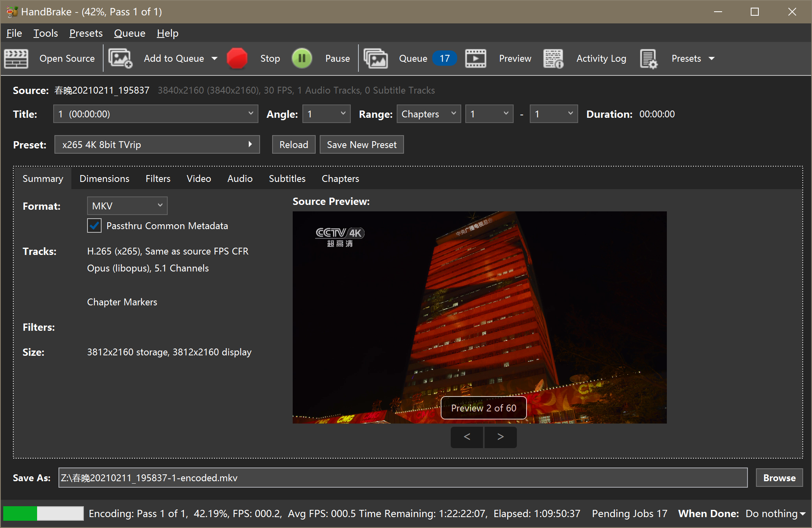Expand the Add to Queue dropdown arrow
812x528 pixels.
[214, 58]
